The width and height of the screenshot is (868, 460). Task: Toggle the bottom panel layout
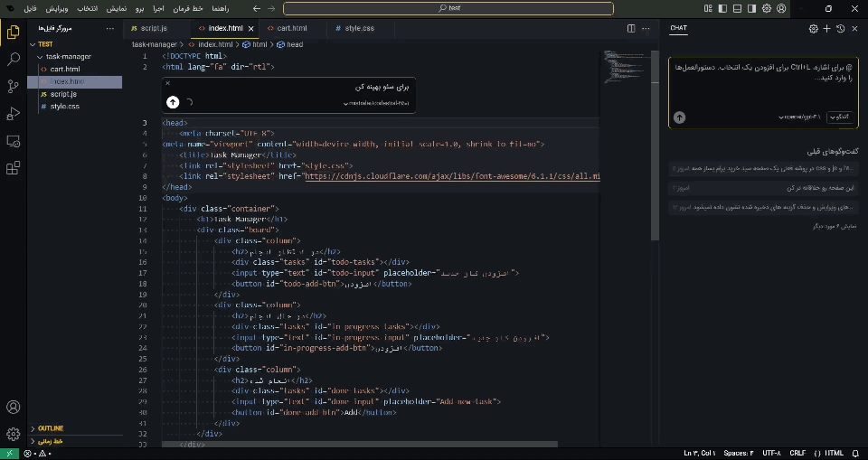click(x=738, y=8)
